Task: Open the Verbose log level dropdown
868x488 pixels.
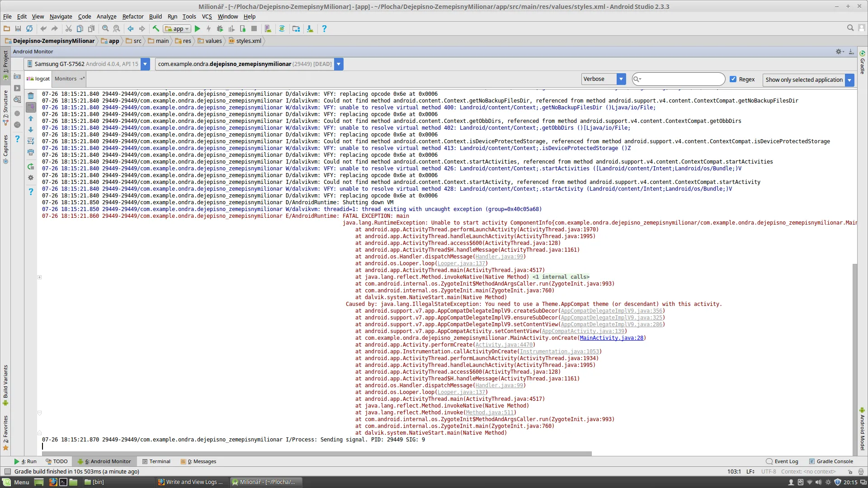Action: [x=621, y=79]
